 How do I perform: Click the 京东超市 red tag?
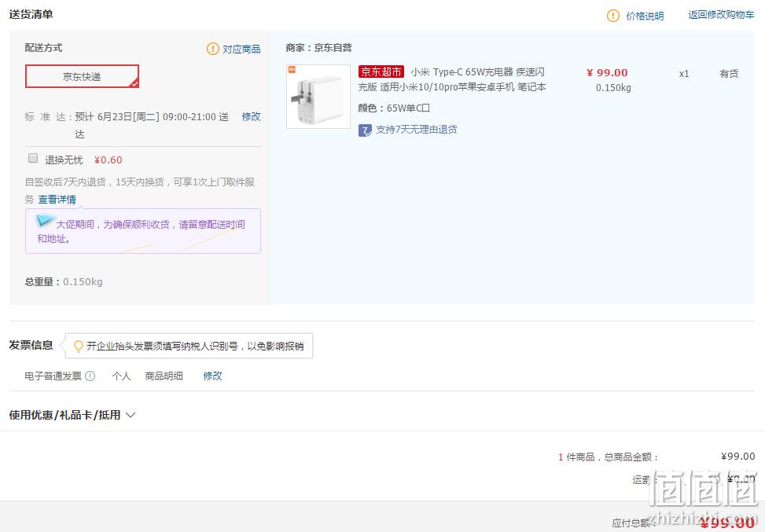(381, 72)
